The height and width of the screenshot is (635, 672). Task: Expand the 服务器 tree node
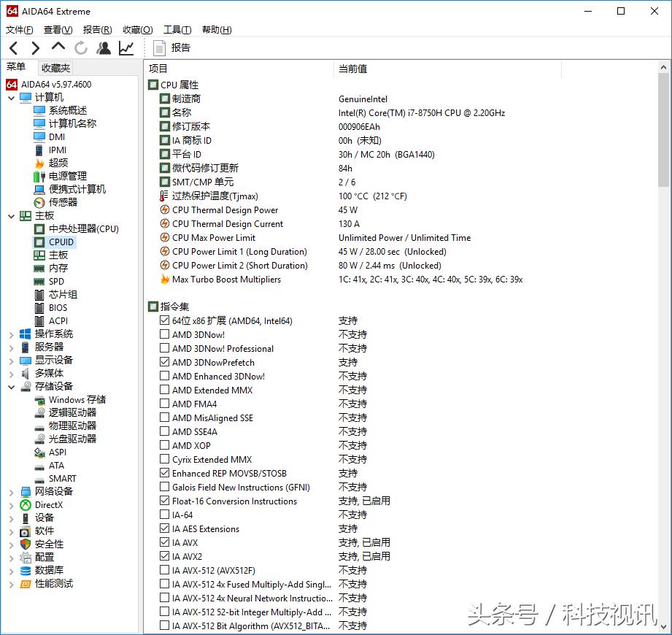click(12, 347)
